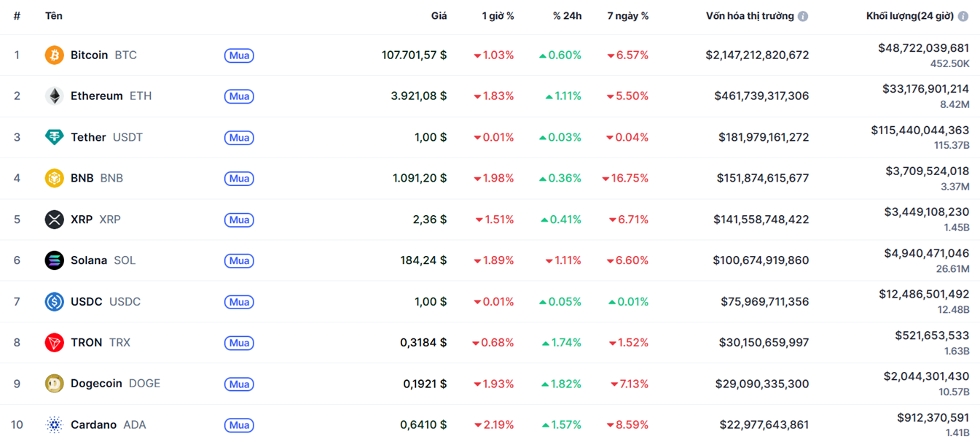Screen dimensions: 980x442
Task: Sort by the % 24h column header
Action: tap(567, 16)
